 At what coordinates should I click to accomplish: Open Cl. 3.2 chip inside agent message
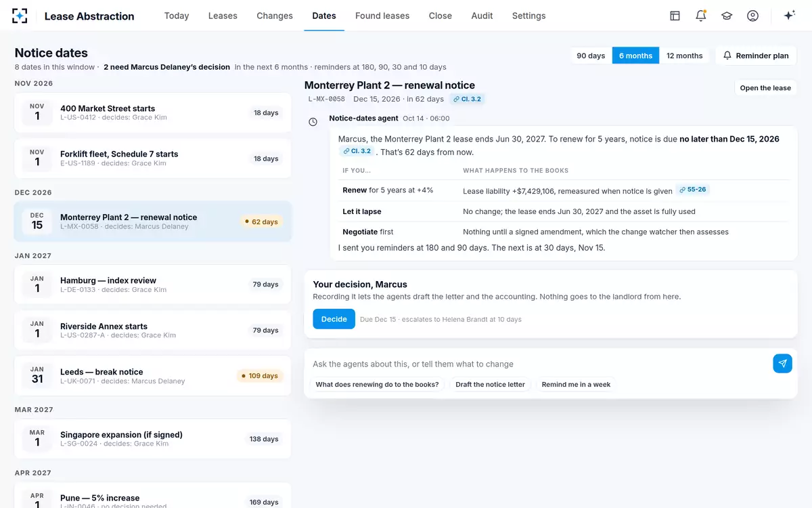point(357,151)
